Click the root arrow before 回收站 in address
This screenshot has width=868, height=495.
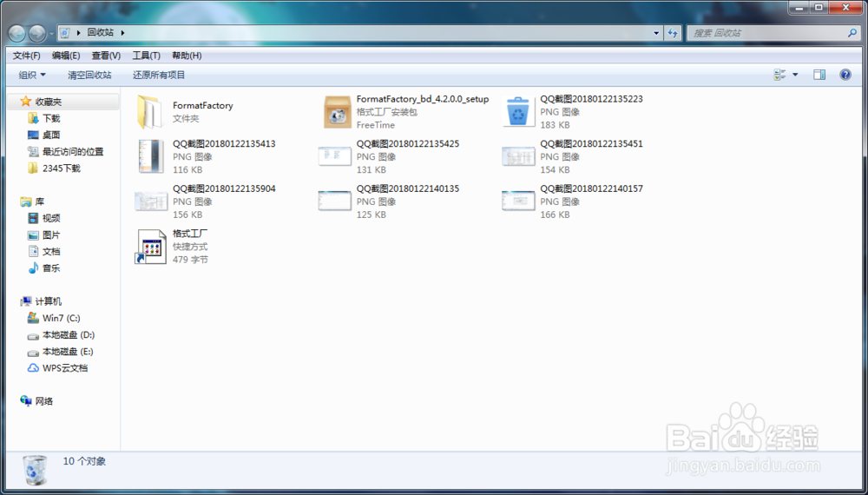78,33
